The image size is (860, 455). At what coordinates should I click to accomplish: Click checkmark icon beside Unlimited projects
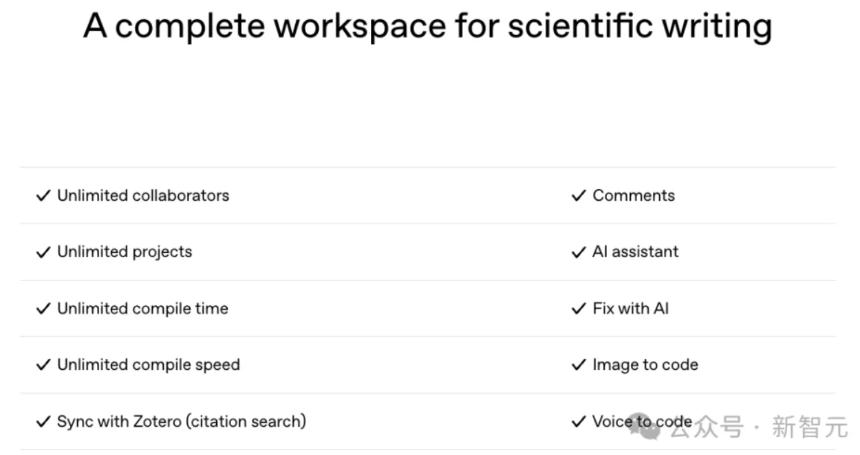43,252
